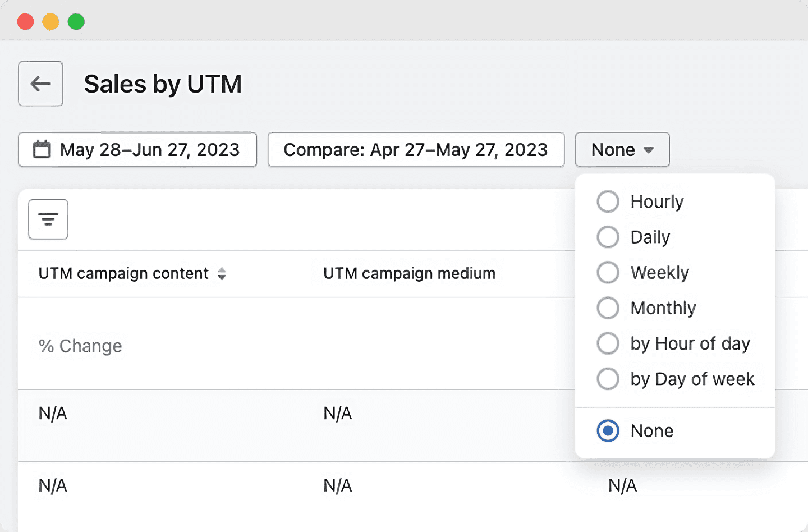Image resolution: width=808 pixels, height=532 pixels.
Task: Click the green maximize window button
Action: click(x=76, y=22)
